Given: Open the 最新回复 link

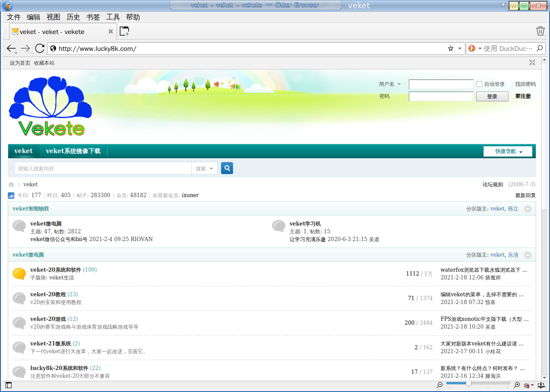Looking at the screenshot, I should pyautogui.click(x=525, y=195).
